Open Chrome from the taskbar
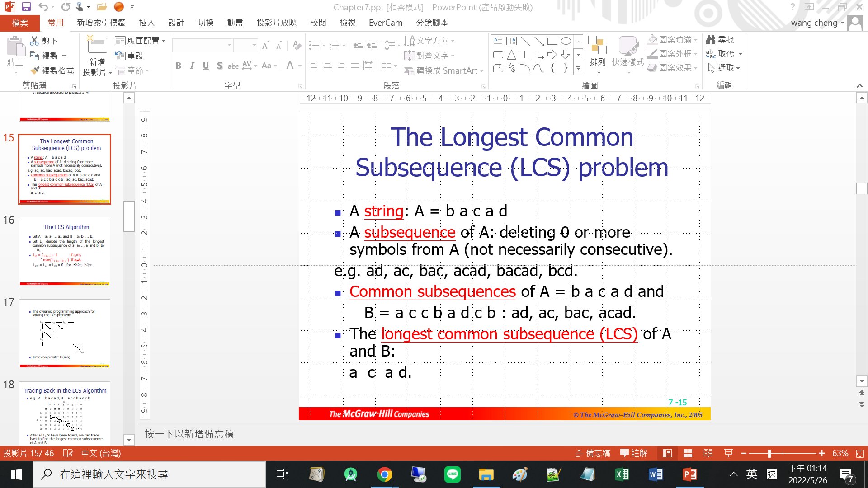 384,474
